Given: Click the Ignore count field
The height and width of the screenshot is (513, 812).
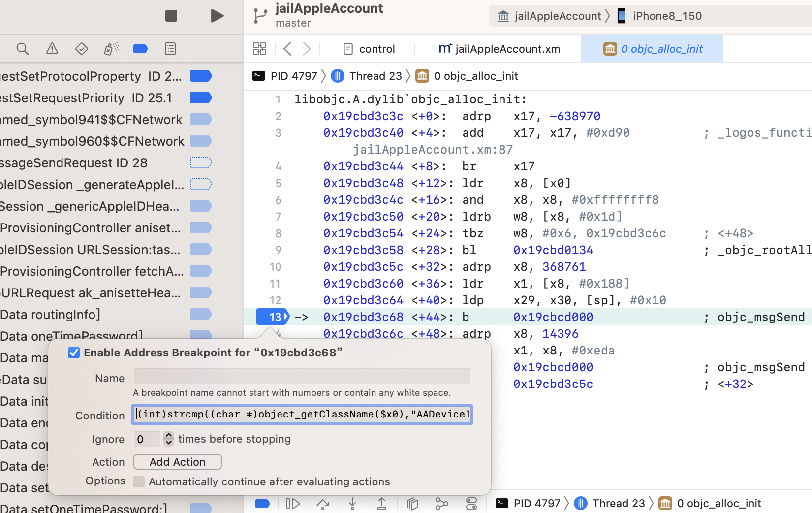Looking at the screenshot, I should coord(147,439).
